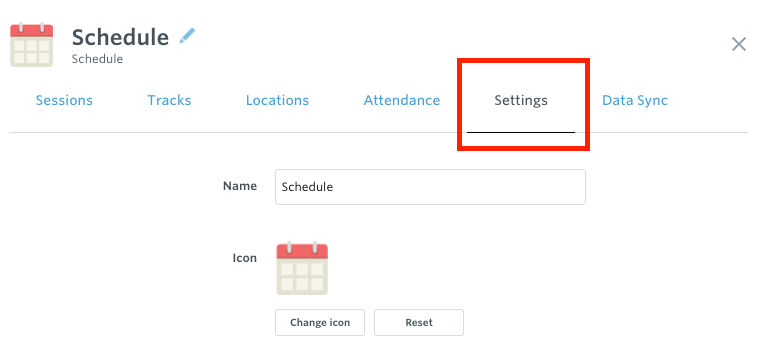Focus the Name input field containing Schedule
763x361 pixels.
[x=430, y=187]
